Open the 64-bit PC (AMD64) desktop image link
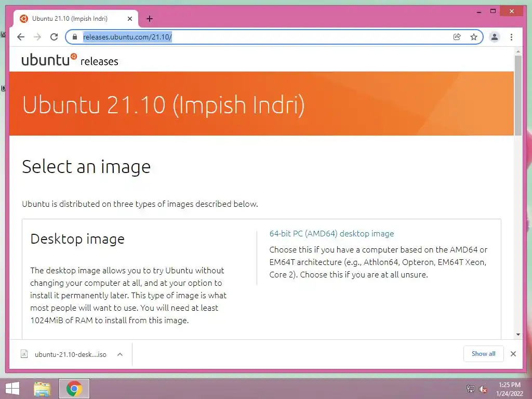The height and width of the screenshot is (399, 532). coord(331,234)
